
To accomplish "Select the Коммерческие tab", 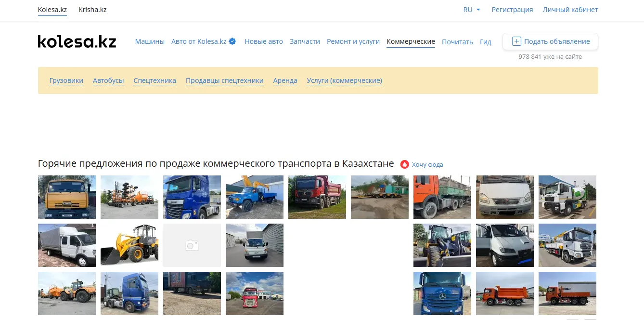I will pos(411,41).
